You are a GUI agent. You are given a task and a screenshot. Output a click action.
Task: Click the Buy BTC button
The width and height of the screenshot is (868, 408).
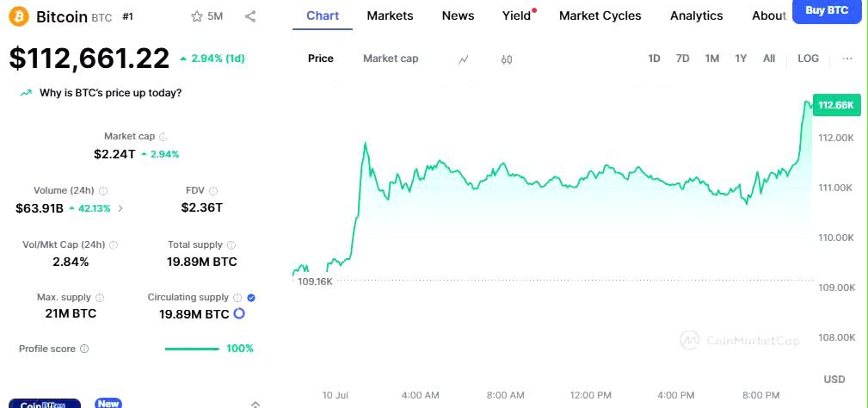tap(826, 11)
